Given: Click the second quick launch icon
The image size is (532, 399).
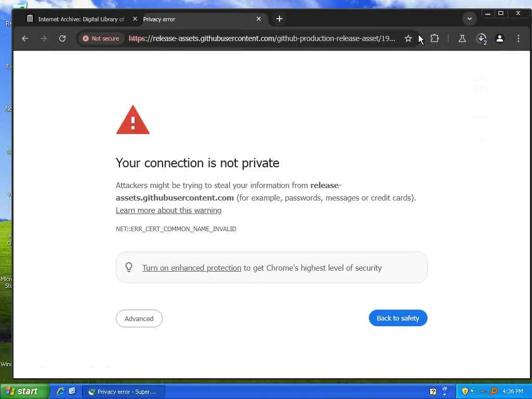Looking at the screenshot, I should [x=72, y=391].
